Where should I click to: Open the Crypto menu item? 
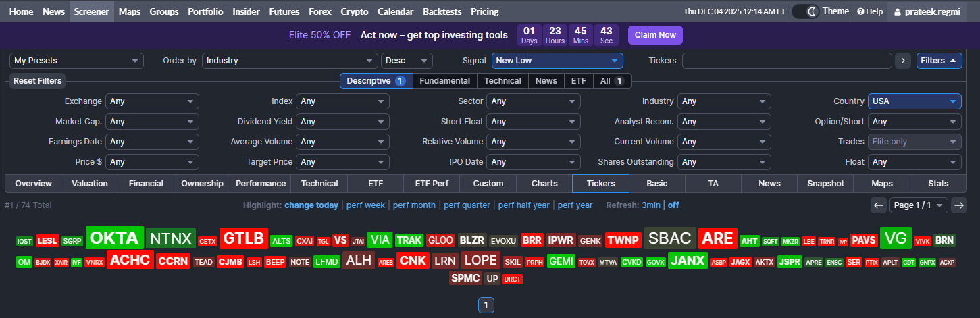355,11
